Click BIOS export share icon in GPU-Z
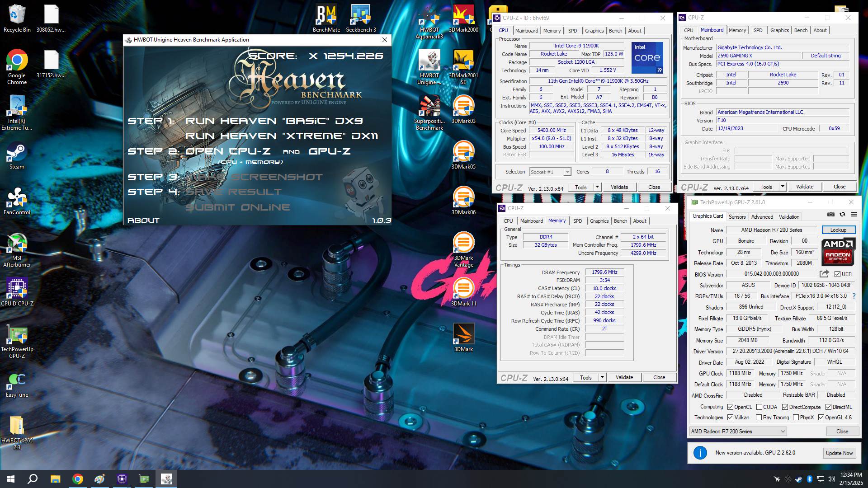 [x=824, y=274]
